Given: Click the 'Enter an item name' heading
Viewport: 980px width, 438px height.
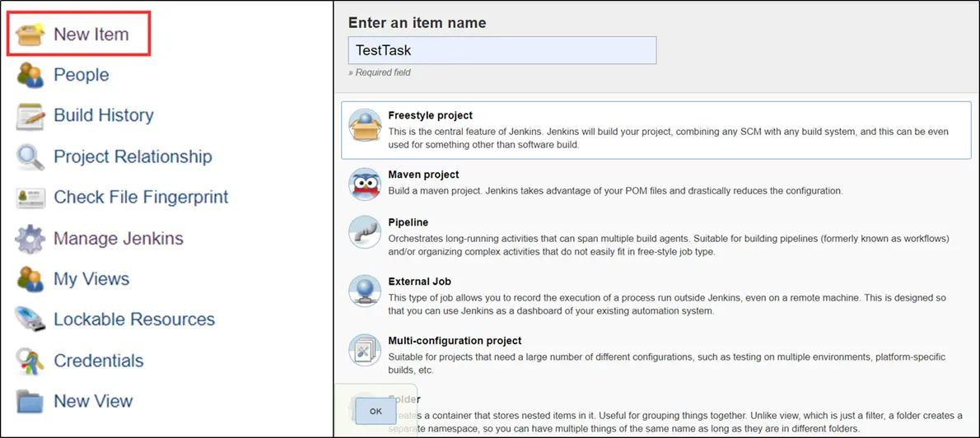Looking at the screenshot, I should click(417, 23).
